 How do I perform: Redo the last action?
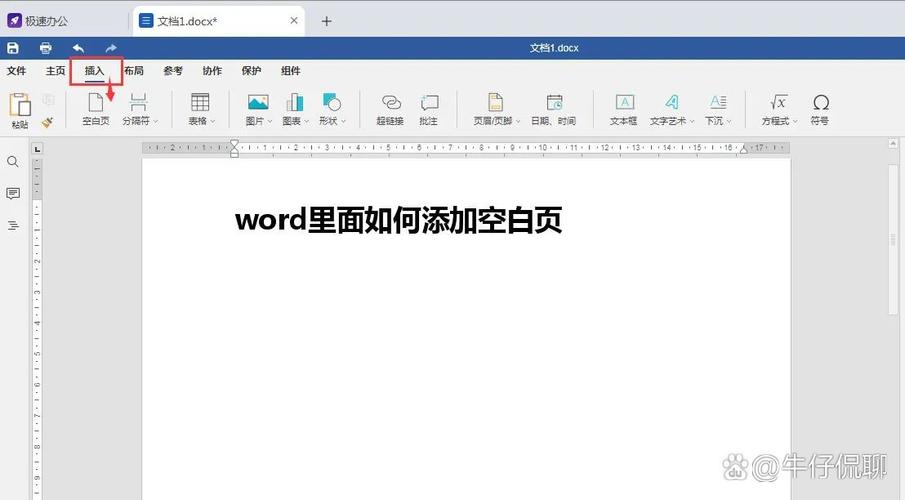(x=111, y=48)
